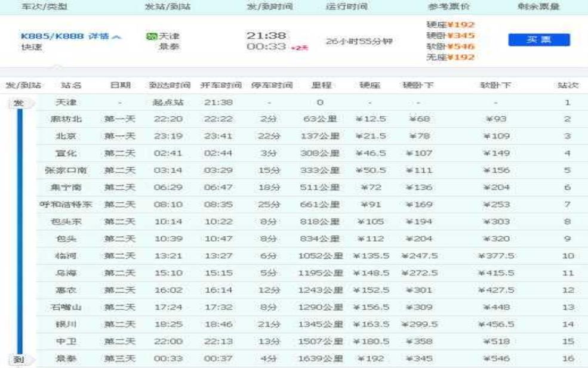Click the blue 买票 button
Viewport: 588px width, 368px height.
tap(539, 40)
